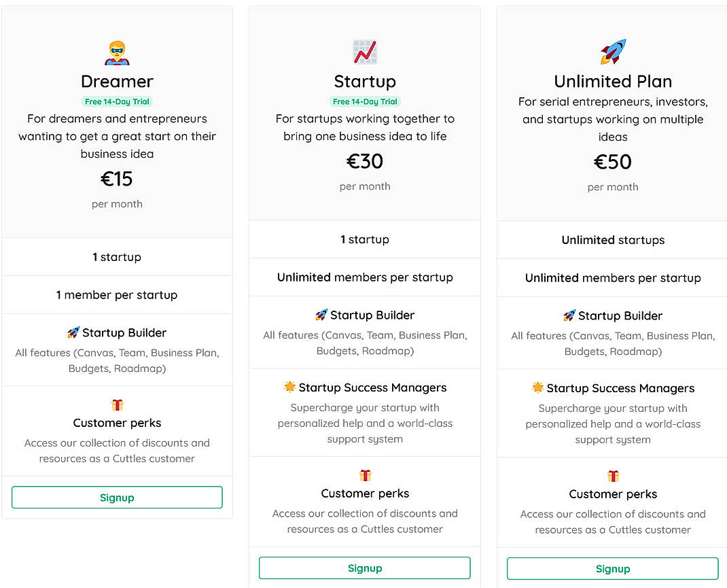727x588 pixels.
Task: Click the Success Managers star on Unlimited Plan
Action: tap(537, 387)
